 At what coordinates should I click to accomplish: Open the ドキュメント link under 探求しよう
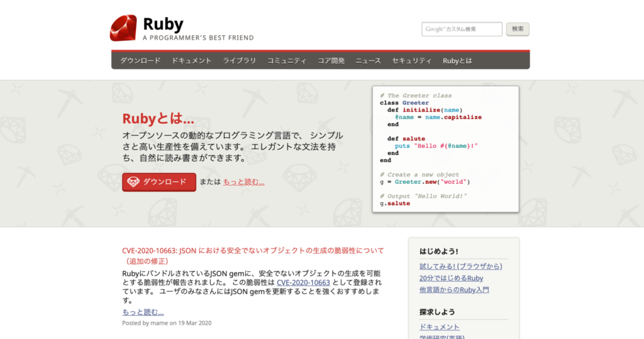click(440, 327)
